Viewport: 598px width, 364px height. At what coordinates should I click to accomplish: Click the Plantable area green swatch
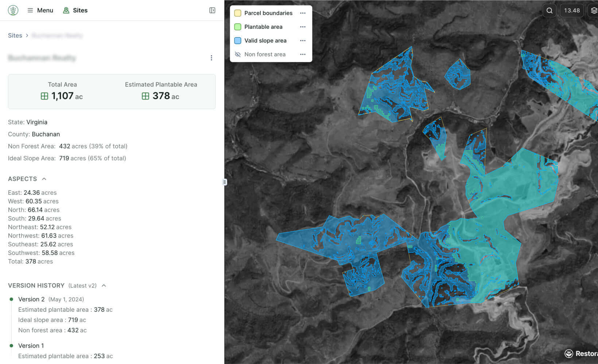point(238,27)
